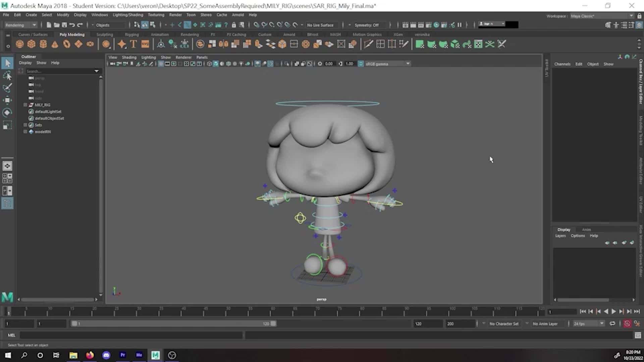Expand the MILY_RIG node in Outliner
Viewport: 644px width, 362px height.
(x=25, y=105)
